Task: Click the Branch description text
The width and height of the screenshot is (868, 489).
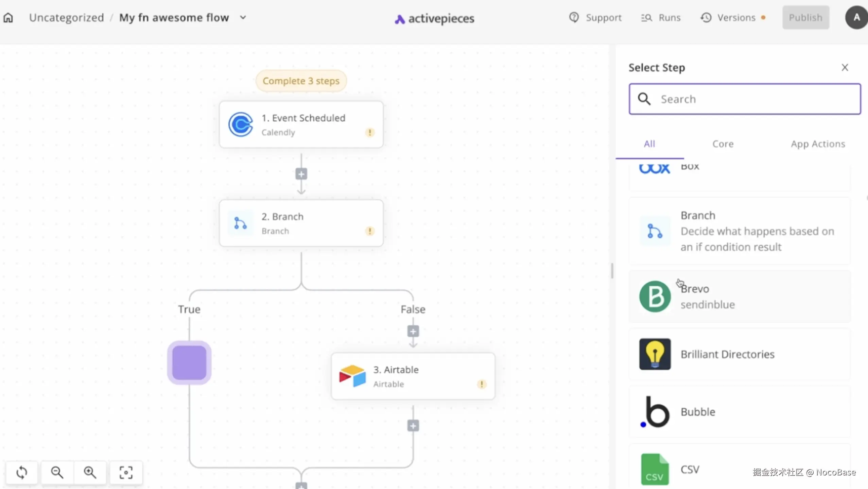Action: click(757, 239)
